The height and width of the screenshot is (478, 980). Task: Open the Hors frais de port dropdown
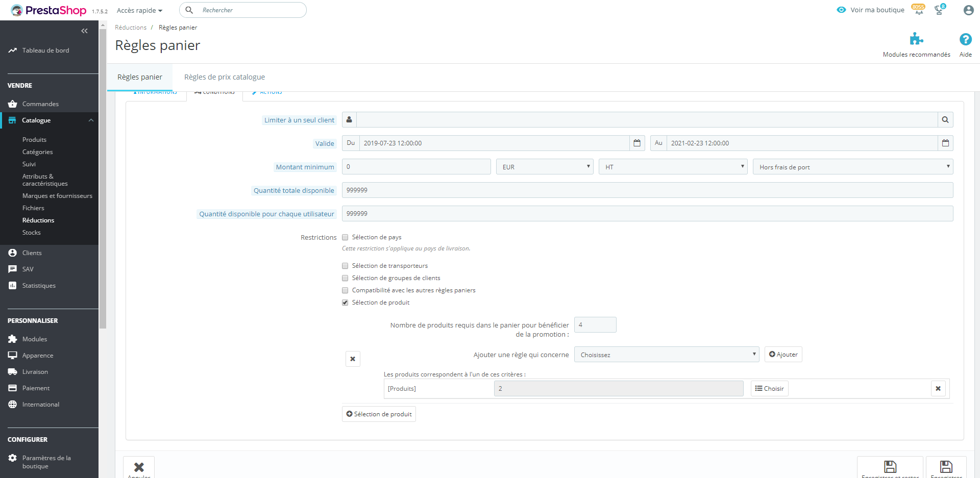[x=853, y=167]
